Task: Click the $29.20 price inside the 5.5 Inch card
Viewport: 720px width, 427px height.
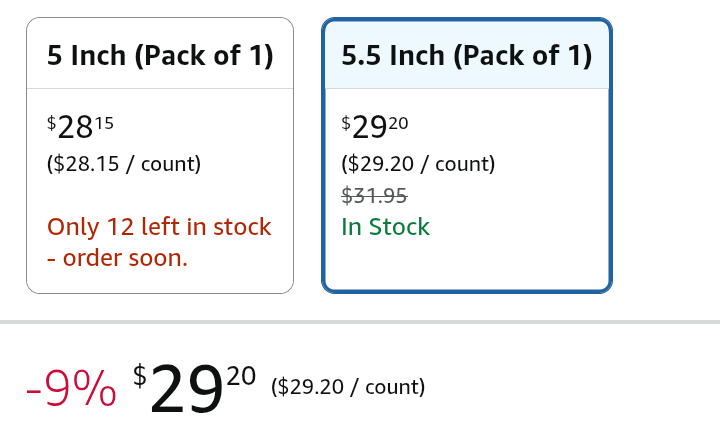Action: pyautogui.click(x=375, y=128)
